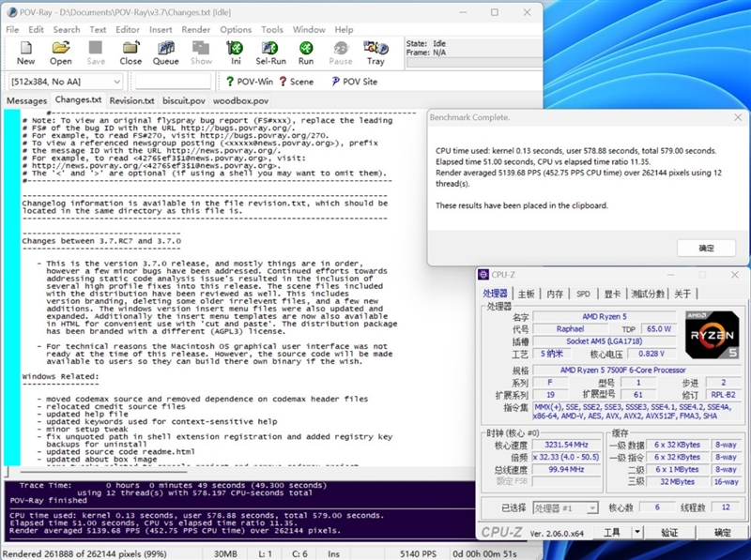Screen dimensions: 751x560
Task: Click the Ins status bar indicator
Action: [x=333, y=553]
